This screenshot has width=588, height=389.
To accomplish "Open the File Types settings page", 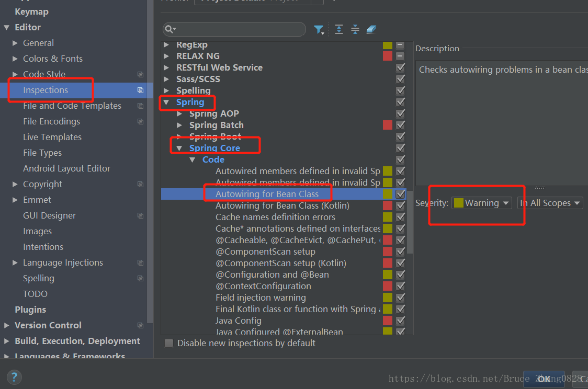I will pos(42,153).
